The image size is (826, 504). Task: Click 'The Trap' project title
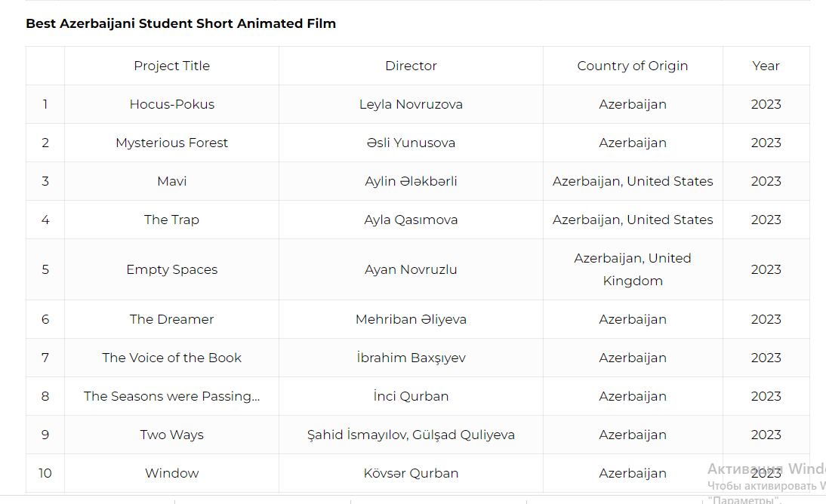point(171,220)
